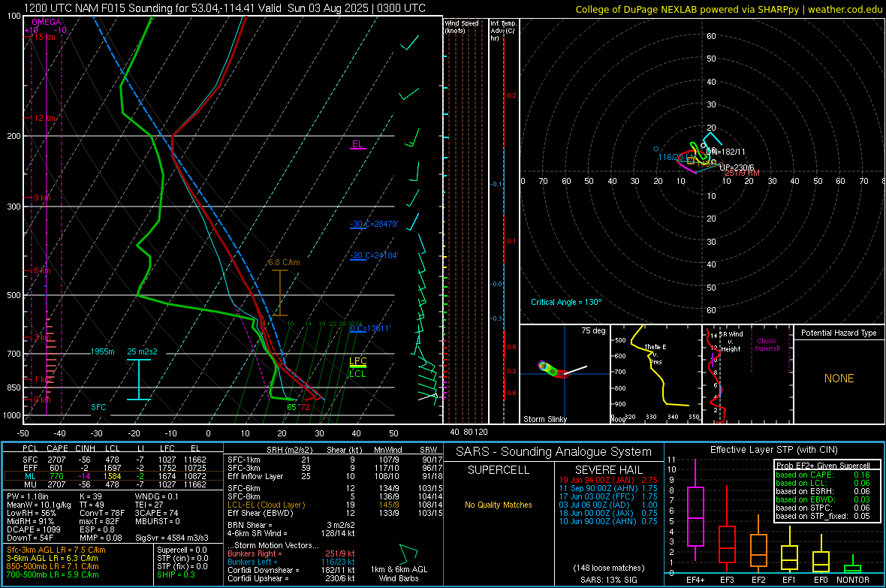Screen dimensions: 886x588
Task: Click the Bunkers Left = 116/23 kt line
Action: (291, 562)
